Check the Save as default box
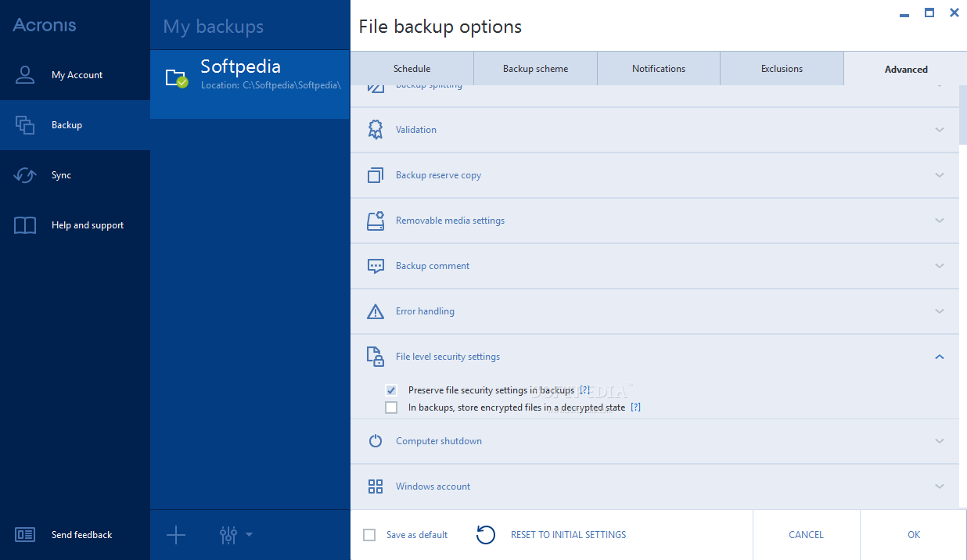 [x=369, y=535]
